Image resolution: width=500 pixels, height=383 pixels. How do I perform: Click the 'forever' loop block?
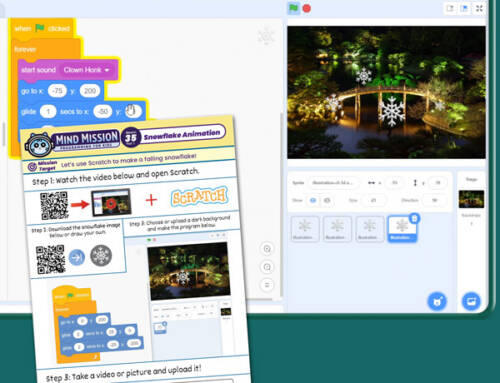tap(25, 49)
